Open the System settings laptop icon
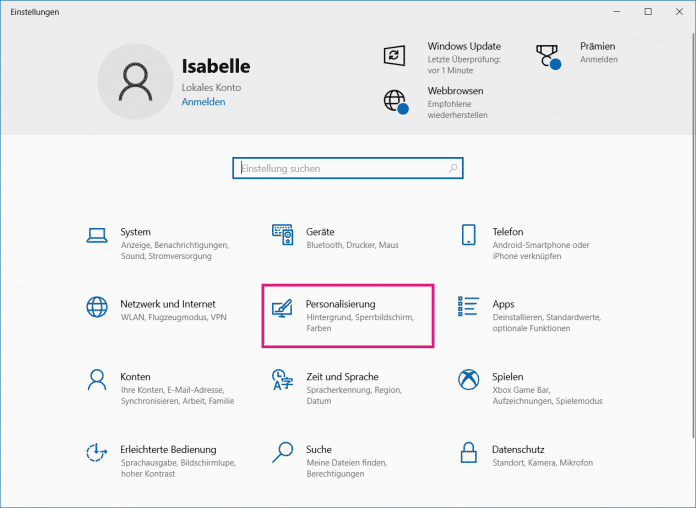 pos(97,235)
